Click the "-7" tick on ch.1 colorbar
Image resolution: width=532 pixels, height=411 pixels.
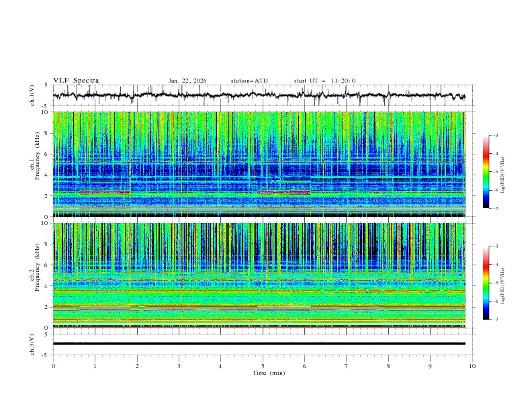496,208
